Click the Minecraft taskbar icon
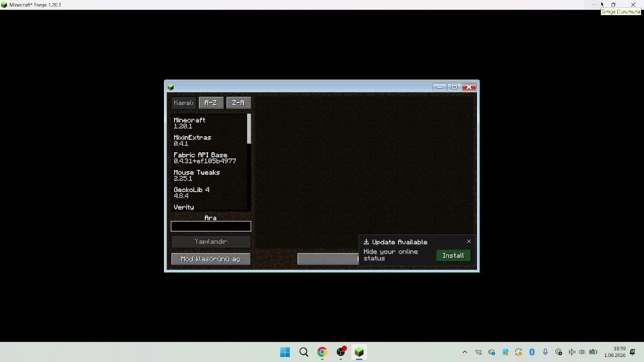 359,352
